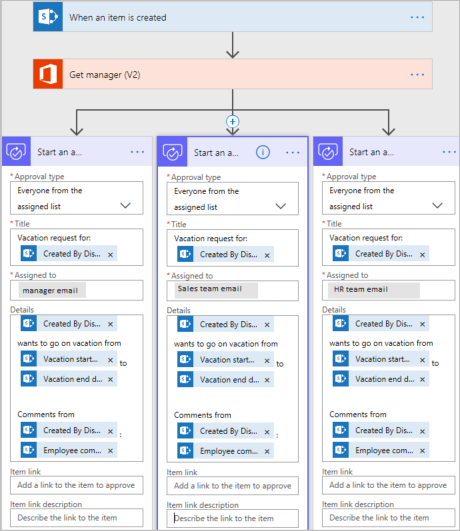Click the Office 365 icon on Get manager
The height and width of the screenshot is (531, 460).
point(48,74)
